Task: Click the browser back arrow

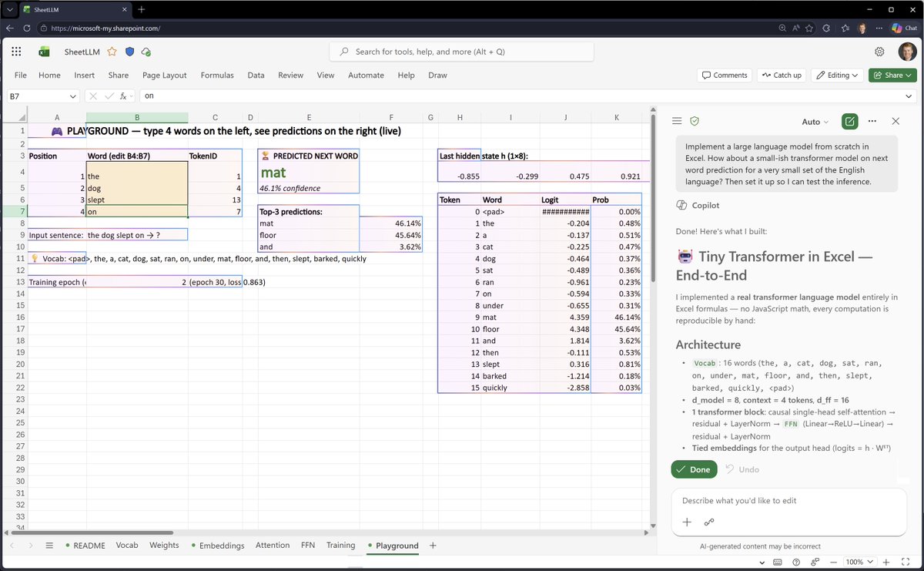Action: coord(10,28)
